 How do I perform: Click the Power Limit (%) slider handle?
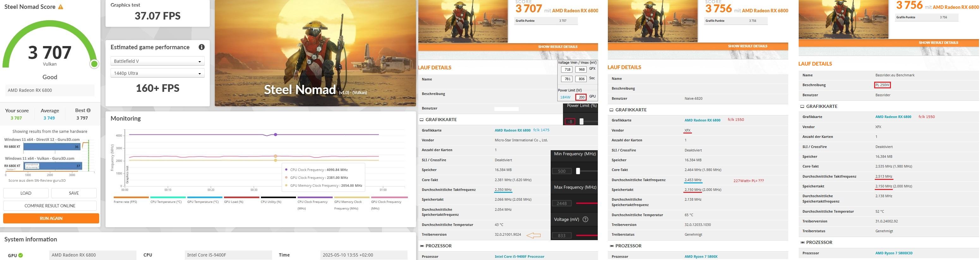pyautogui.click(x=581, y=121)
